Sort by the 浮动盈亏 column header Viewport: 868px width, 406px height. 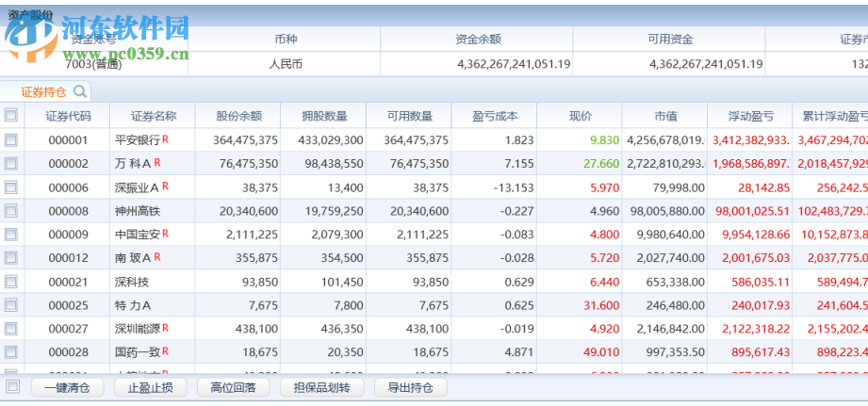(x=749, y=116)
